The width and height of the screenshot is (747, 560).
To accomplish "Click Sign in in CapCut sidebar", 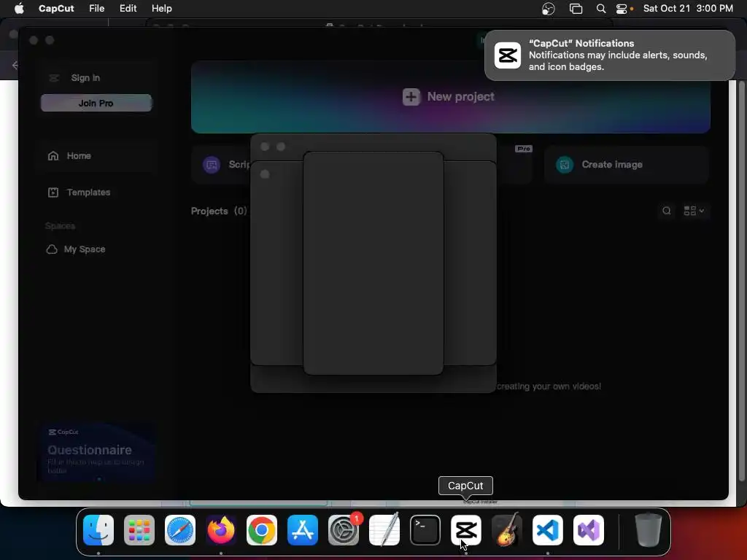I will pyautogui.click(x=85, y=77).
